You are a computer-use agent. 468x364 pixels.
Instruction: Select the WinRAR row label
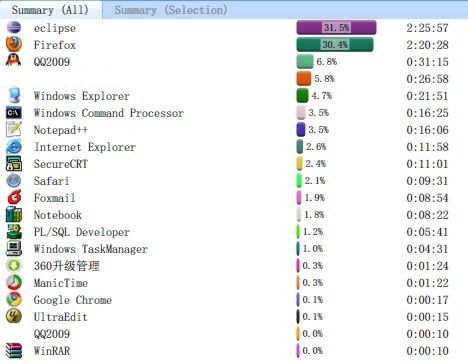(52, 351)
